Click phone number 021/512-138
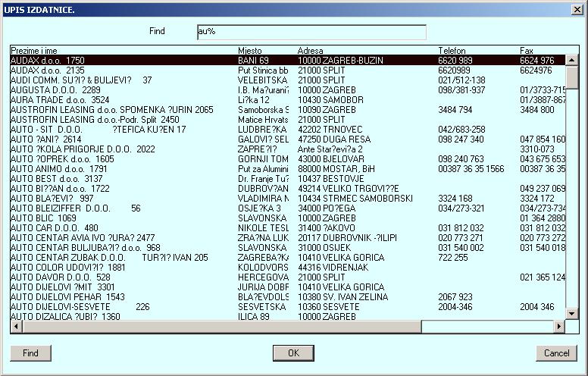Screen dimensions: 588x376 pyautogui.click(x=461, y=80)
